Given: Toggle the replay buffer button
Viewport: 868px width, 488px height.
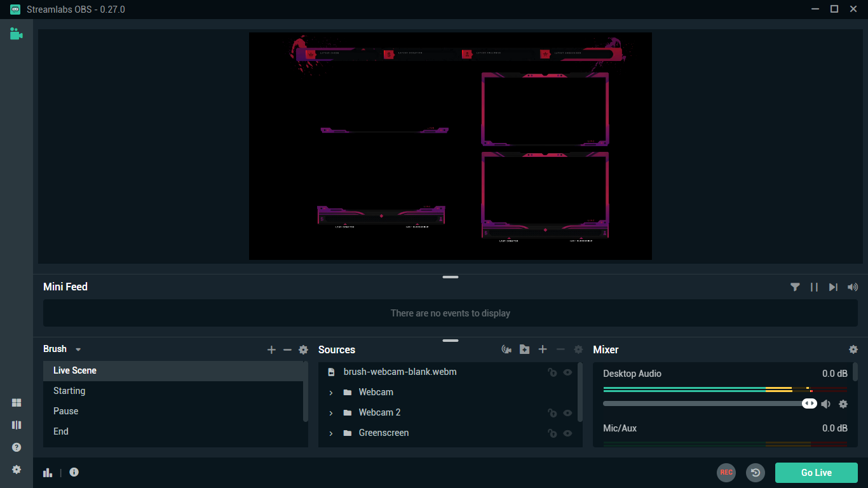Looking at the screenshot, I should click(x=755, y=472).
